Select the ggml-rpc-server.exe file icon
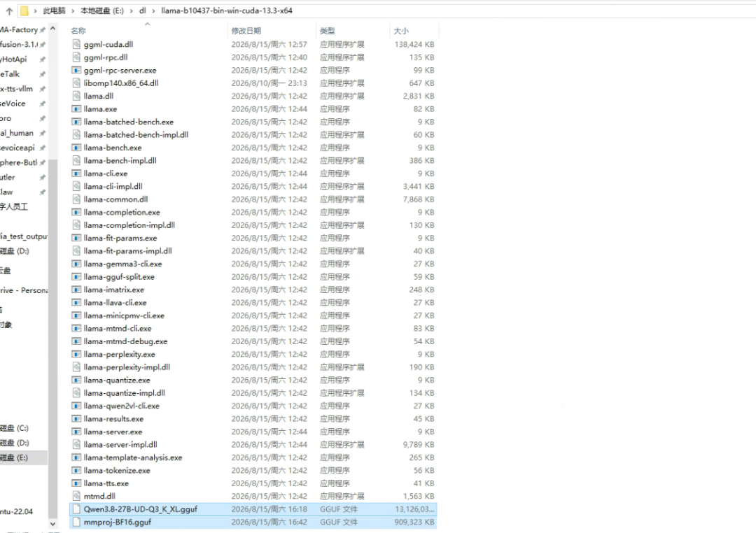The height and width of the screenshot is (533, 756). (x=76, y=70)
